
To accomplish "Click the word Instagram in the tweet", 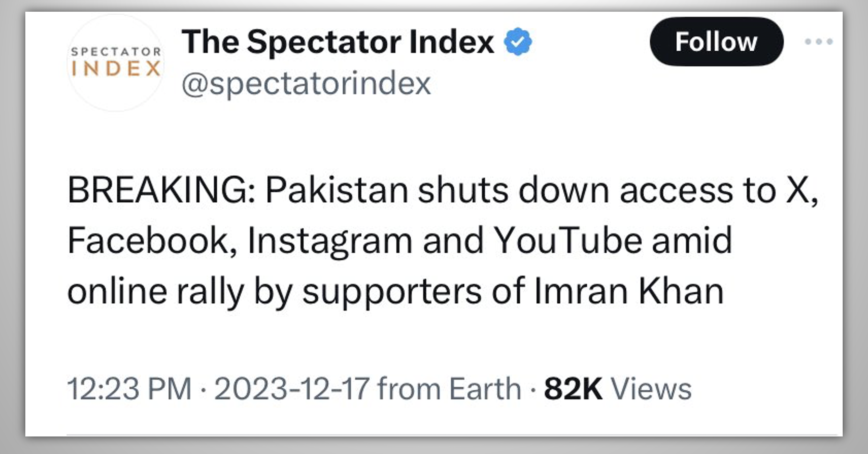I will coord(330,240).
